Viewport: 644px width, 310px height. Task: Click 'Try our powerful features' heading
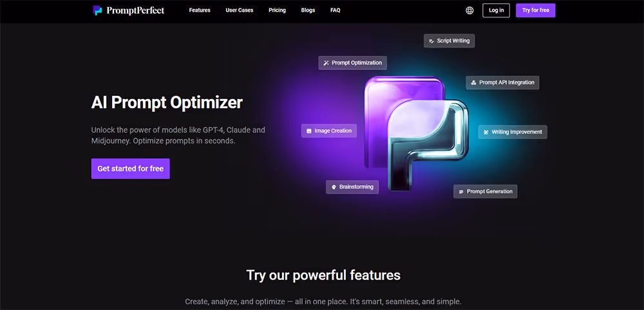[x=323, y=275]
